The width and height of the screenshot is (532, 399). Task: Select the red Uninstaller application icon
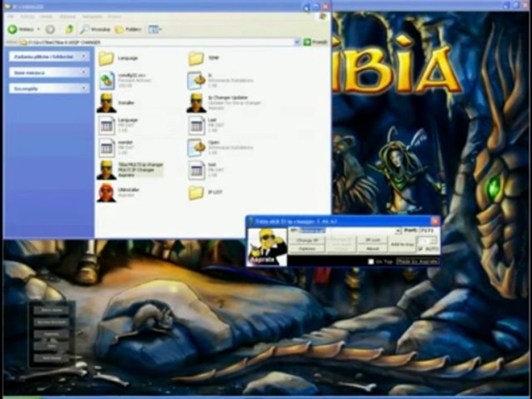(x=106, y=192)
